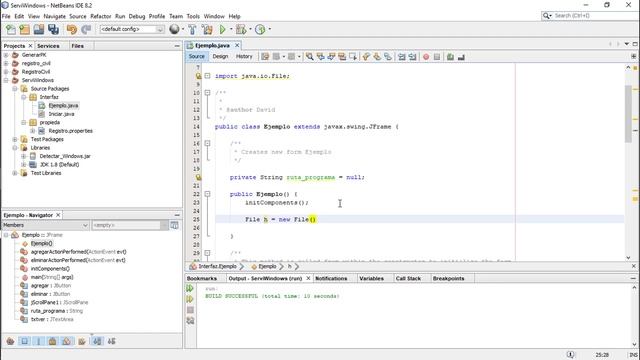
Task: Collapse code fold at line 22 constructor
Action: (x=207, y=194)
